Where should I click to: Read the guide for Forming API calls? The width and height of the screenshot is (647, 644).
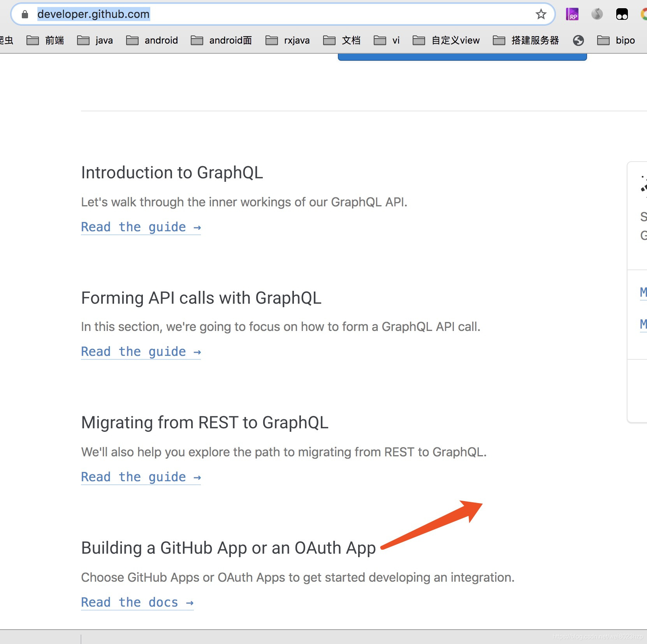pyautogui.click(x=141, y=352)
